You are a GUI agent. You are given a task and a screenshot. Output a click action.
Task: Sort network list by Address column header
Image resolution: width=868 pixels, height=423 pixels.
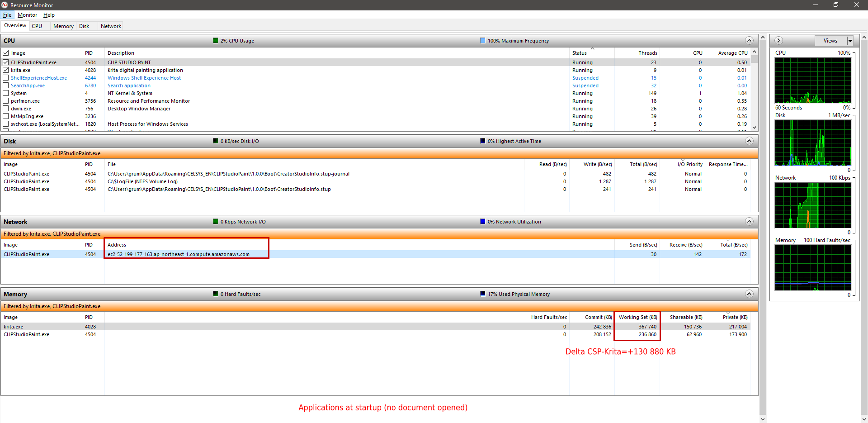point(117,245)
